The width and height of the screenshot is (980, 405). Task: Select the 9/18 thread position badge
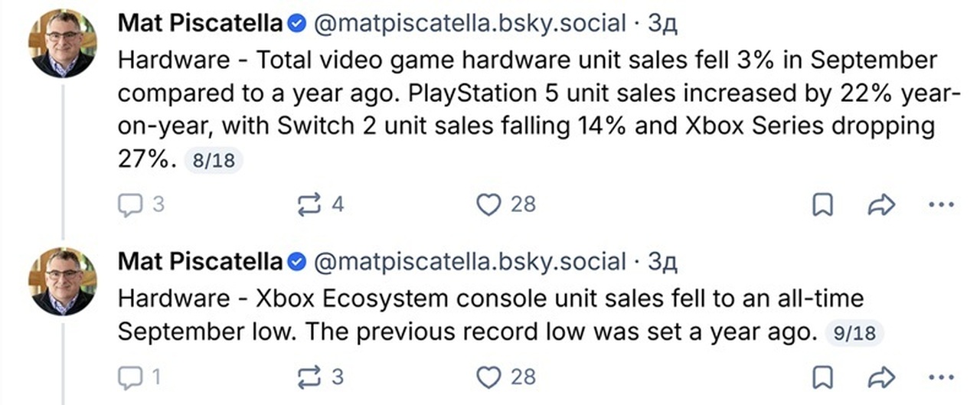pyautogui.click(x=855, y=333)
